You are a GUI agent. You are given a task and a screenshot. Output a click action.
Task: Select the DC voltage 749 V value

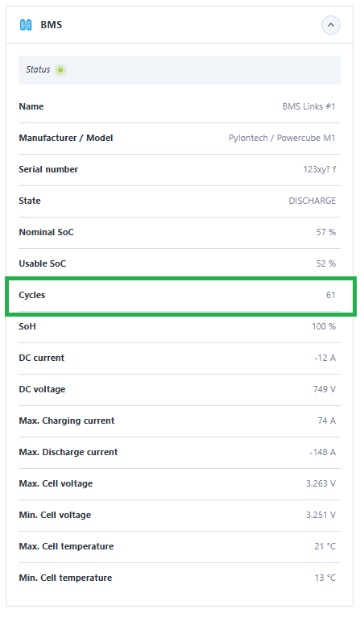point(325,389)
